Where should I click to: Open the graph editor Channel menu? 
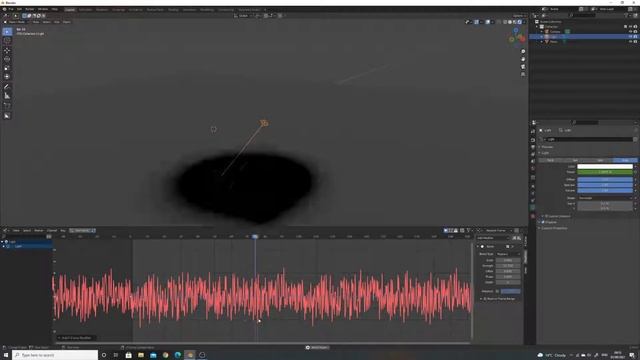(52, 231)
